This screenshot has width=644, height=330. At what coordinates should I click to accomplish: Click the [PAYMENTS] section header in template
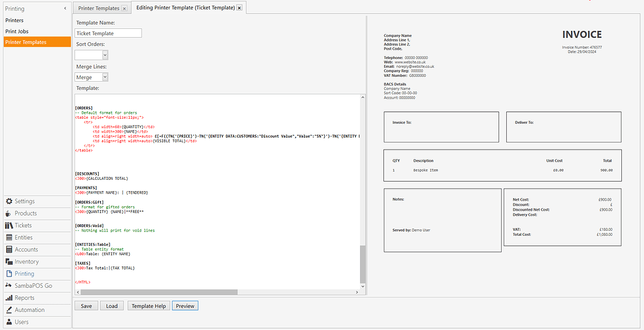click(x=86, y=188)
